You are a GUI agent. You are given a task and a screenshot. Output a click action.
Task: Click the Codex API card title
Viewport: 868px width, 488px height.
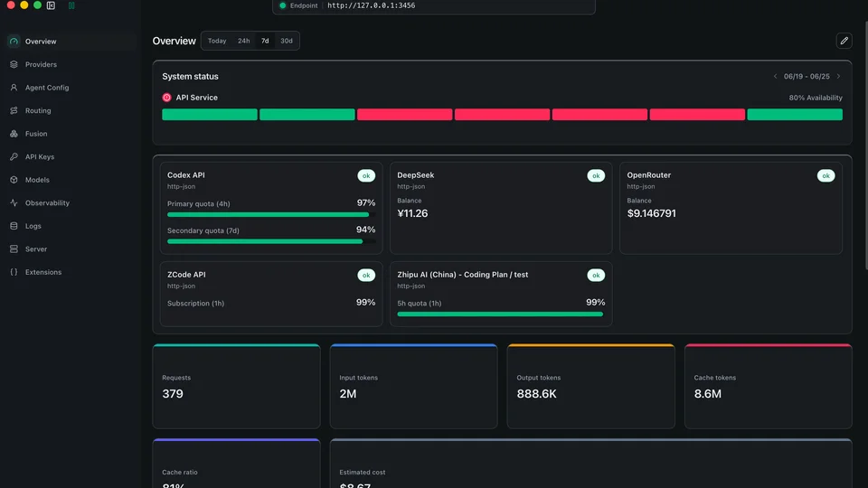pos(186,175)
